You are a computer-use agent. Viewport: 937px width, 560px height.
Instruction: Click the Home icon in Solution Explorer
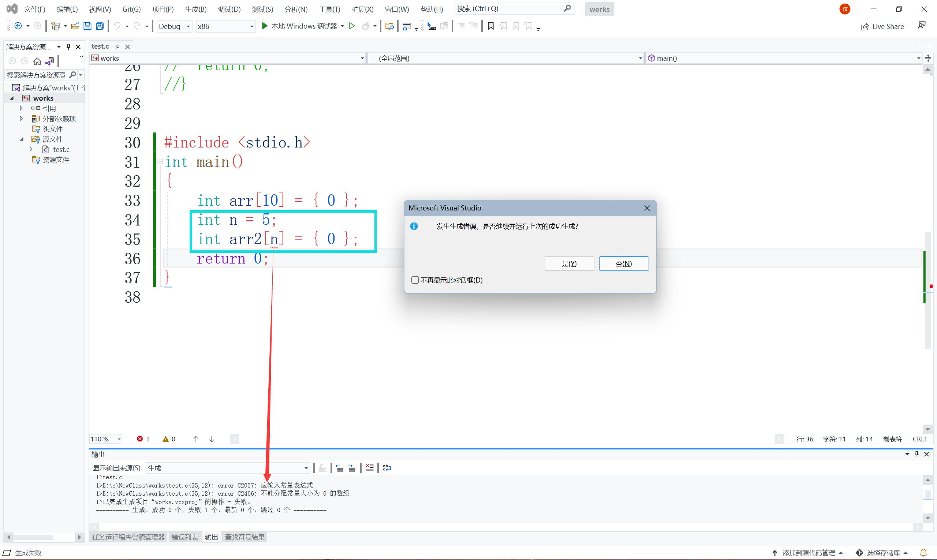tap(37, 61)
